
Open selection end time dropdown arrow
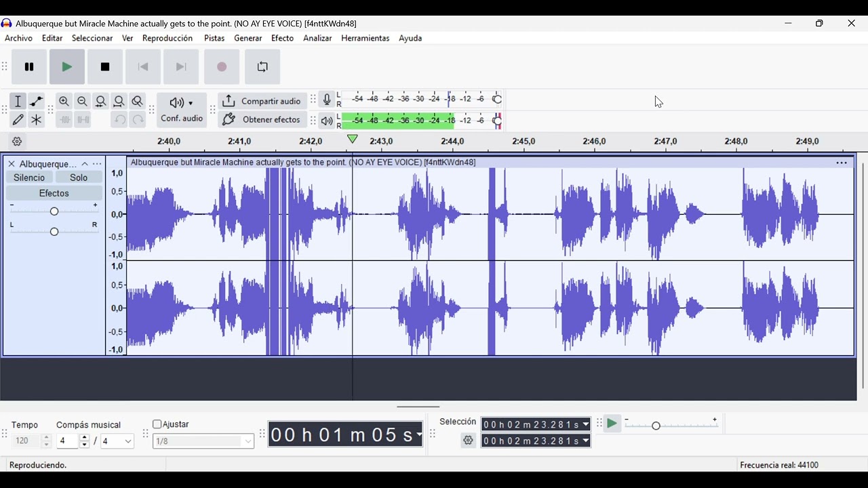586,441
